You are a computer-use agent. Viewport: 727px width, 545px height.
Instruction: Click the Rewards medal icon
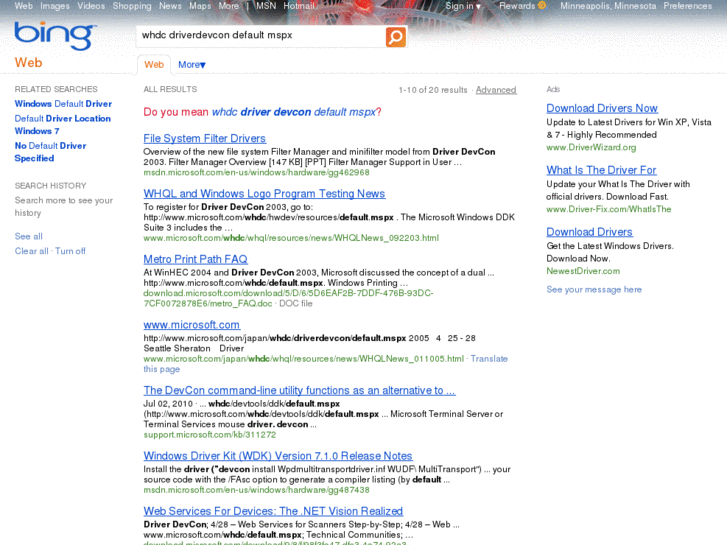pyautogui.click(x=542, y=6)
